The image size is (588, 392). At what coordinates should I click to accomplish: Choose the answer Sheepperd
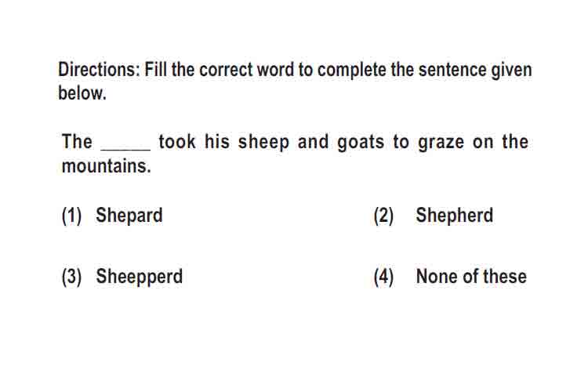[140, 277]
